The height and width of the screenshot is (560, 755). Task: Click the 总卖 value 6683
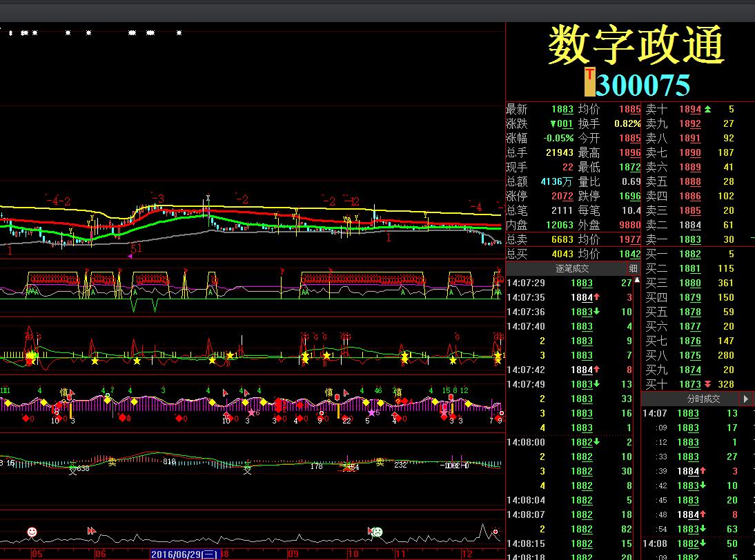coord(562,239)
